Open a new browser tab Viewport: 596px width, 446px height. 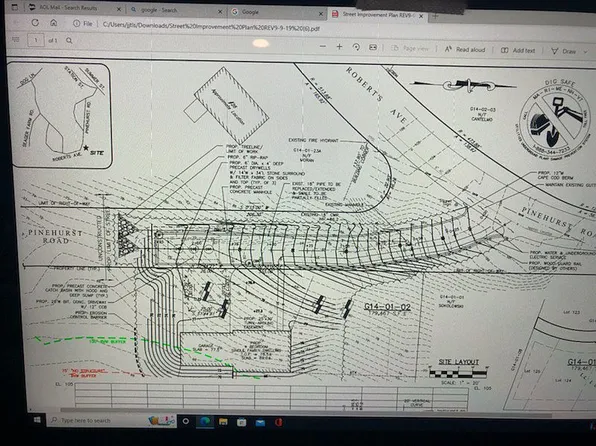[435, 16]
